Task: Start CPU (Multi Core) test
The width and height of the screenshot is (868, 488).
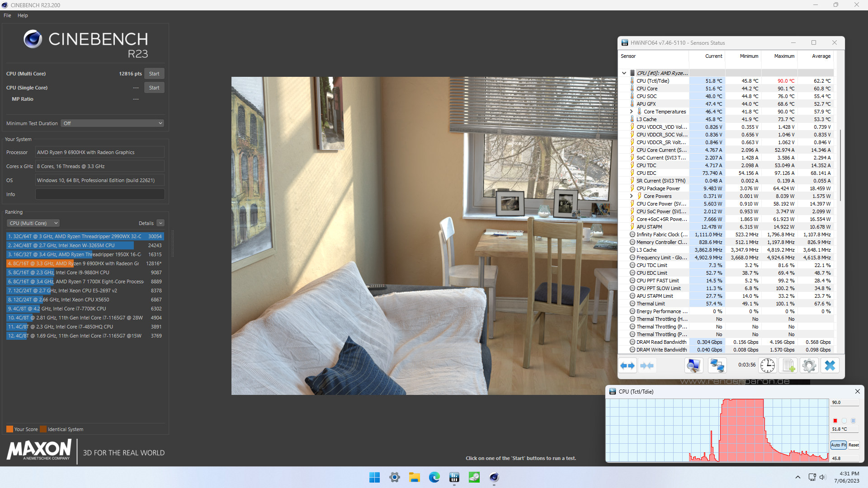Action: point(154,74)
